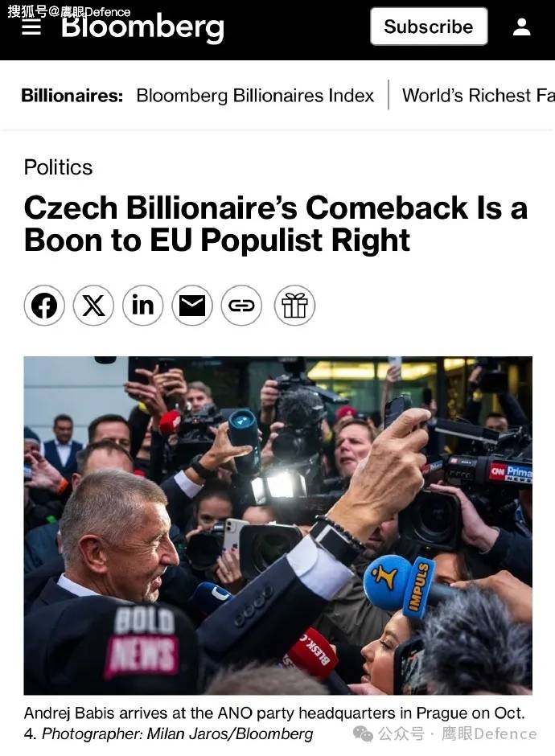Share the article via email
The height and width of the screenshot is (756, 555).
click(x=192, y=306)
